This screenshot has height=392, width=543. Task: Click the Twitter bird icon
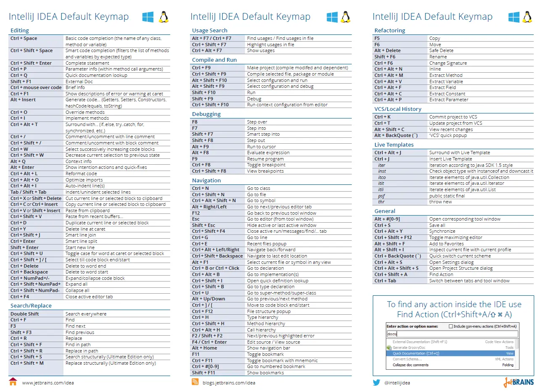[x=377, y=382]
